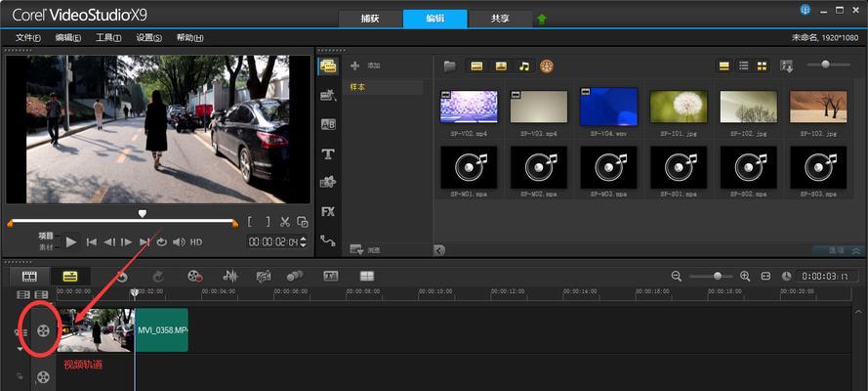Viewport: 868px width, 391px height.
Task: Toggle showing videos in library
Action: coord(476,66)
